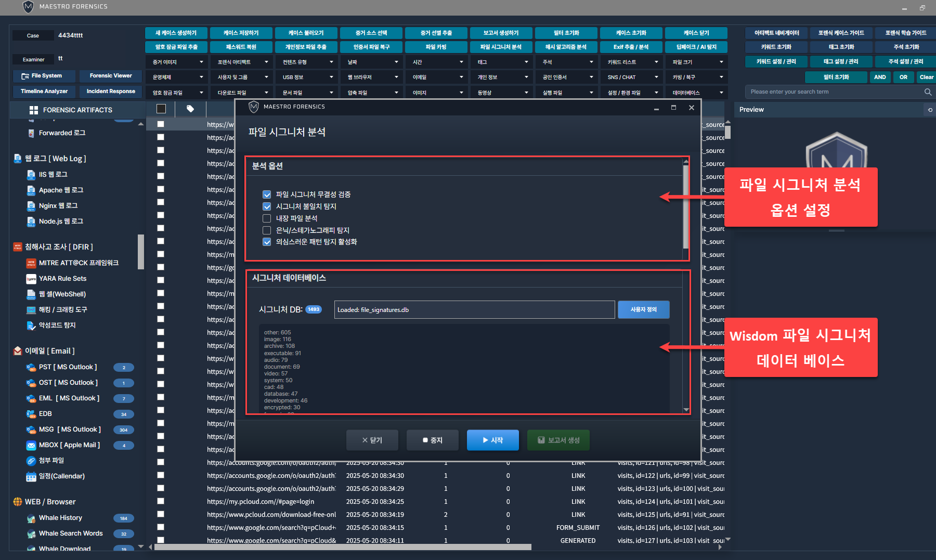Click the search term input field

click(x=832, y=92)
